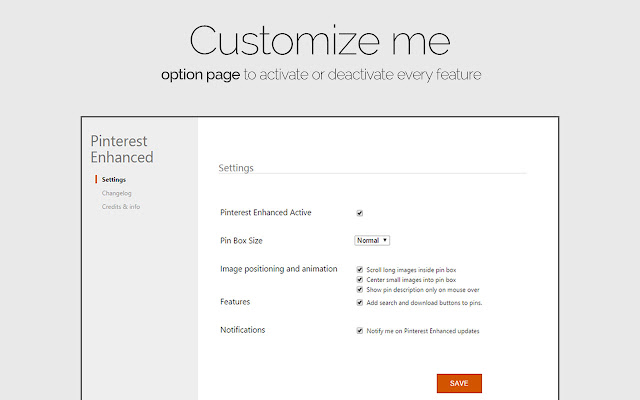
Task: Disable notify me on updates checkbox
Action: [360, 330]
